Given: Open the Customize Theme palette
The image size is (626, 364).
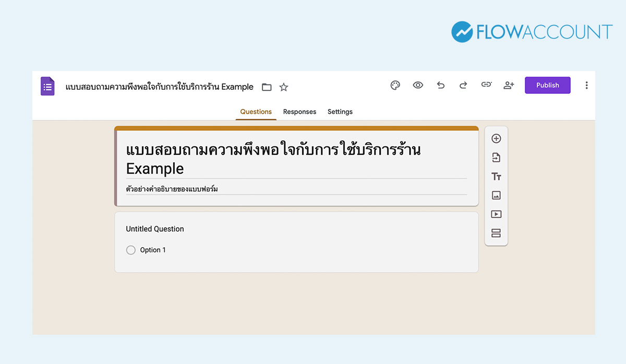Looking at the screenshot, I should point(395,85).
